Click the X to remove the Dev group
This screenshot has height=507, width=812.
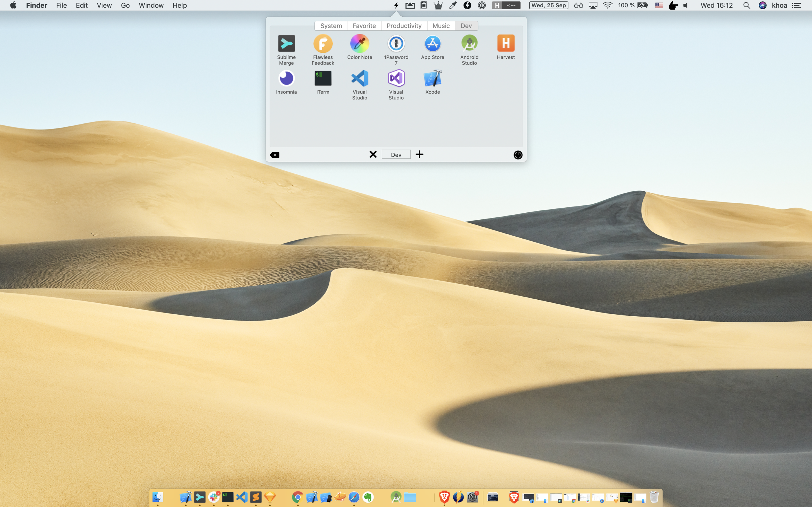click(373, 155)
